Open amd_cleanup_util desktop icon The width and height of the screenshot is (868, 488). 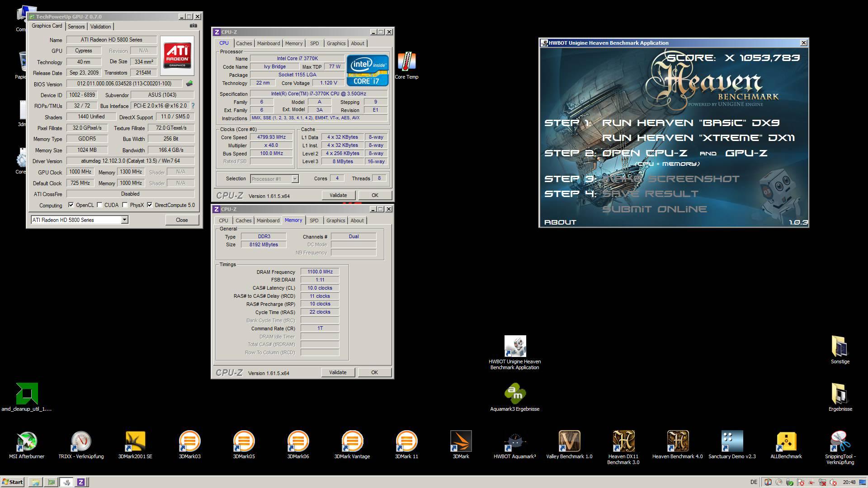click(27, 397)
